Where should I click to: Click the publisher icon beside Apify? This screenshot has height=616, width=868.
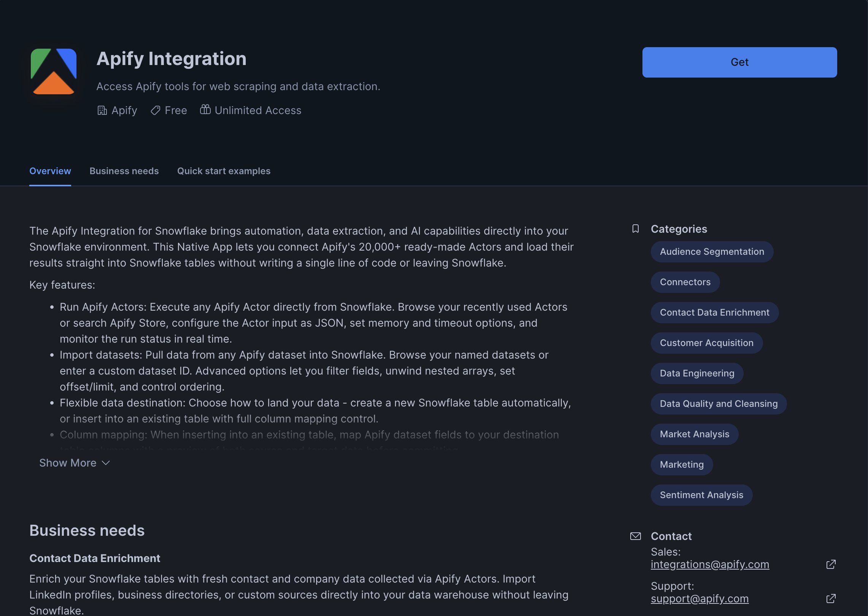coord(102,110)
